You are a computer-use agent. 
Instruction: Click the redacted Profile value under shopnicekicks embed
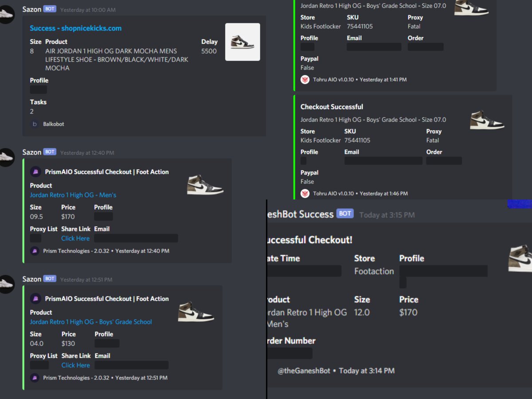38,90
